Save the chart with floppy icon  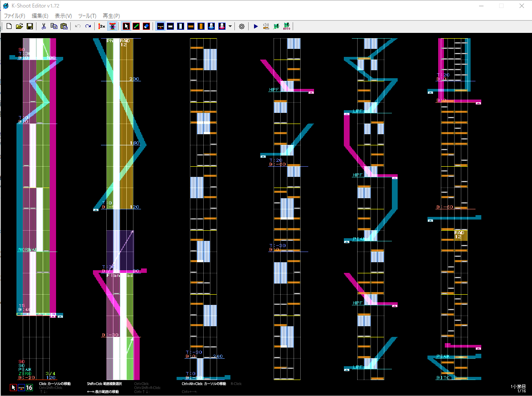[x=29, y=26]
